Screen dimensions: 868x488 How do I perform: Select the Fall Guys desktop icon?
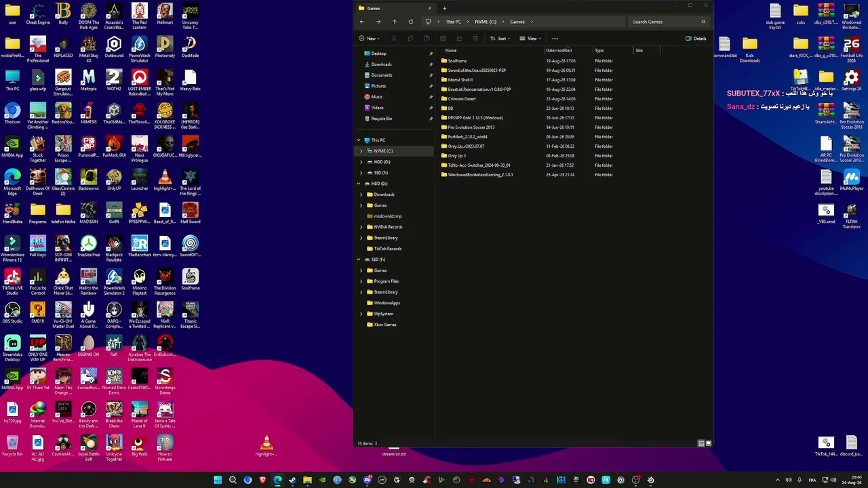pos(38,247)
